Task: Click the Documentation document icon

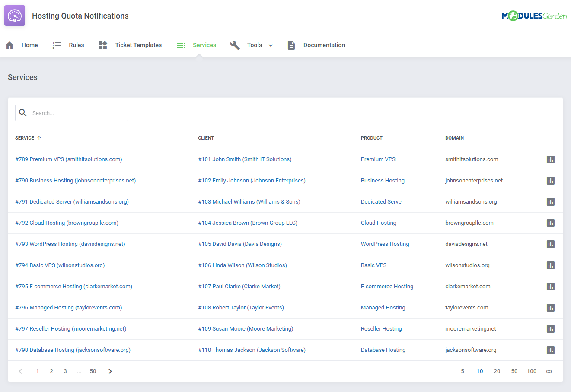Action: [x=291, y=45]
